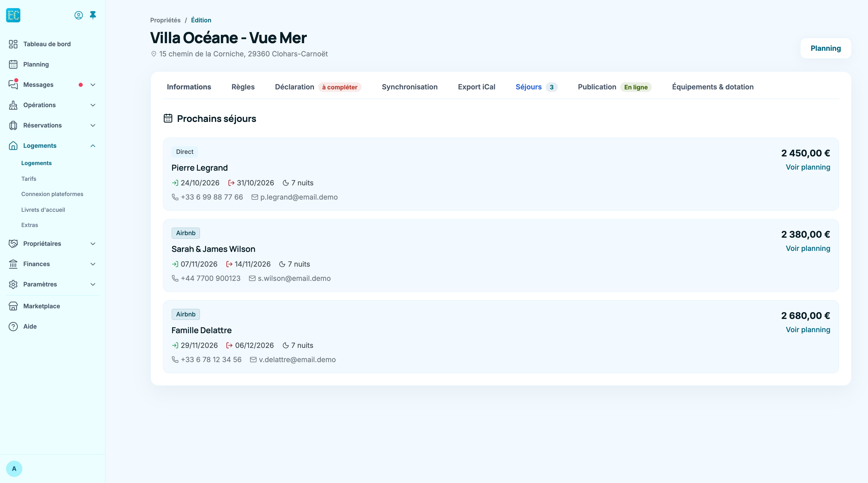Open Livrets d'accueil submenu item
The height and width of the screenshot is (483, 868).
tap(43, 210)
